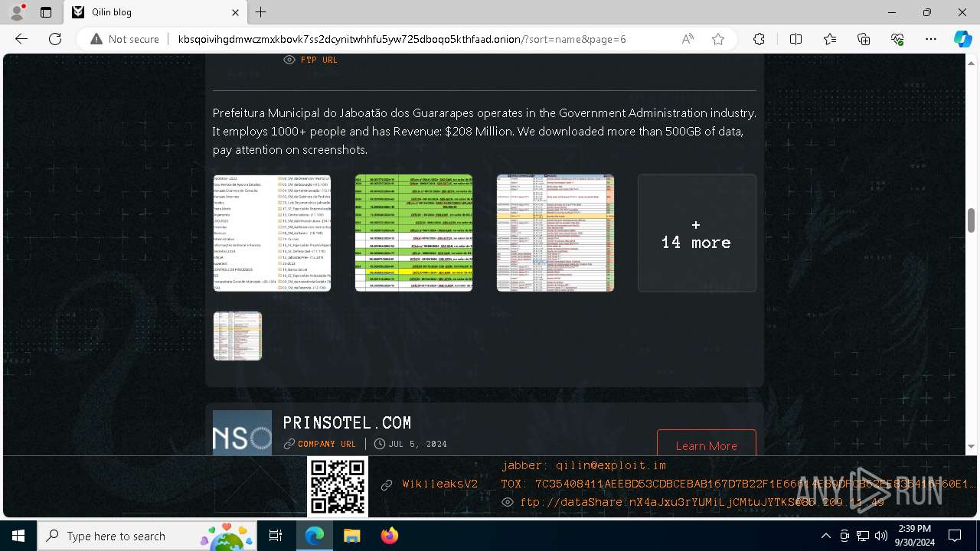The width and height of the screenshot is (980, 551).
Task: Toggle Split screen icon
Action: (x=795, y=39)
